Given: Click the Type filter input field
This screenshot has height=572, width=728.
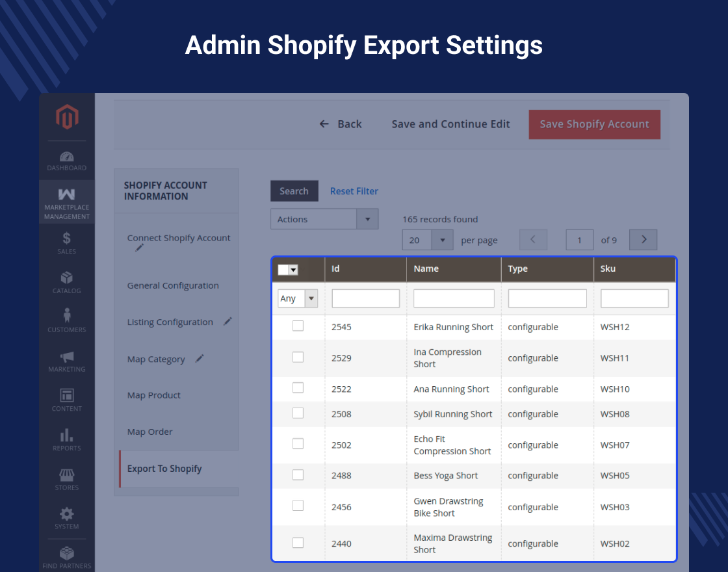Looking at the screenshot, I should (547, 298).
